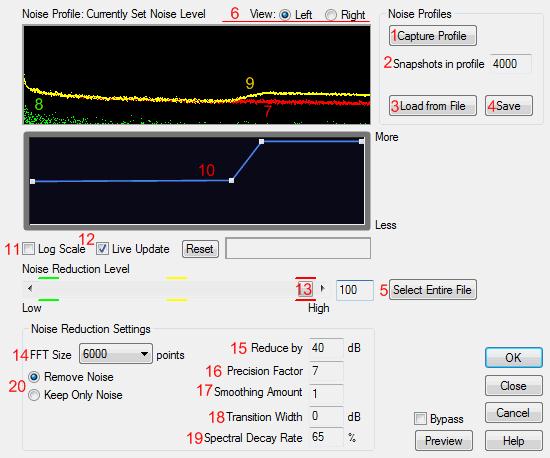Click the Spectral Decay Rate field
550x458 pixels.
(x=326, y=437)
